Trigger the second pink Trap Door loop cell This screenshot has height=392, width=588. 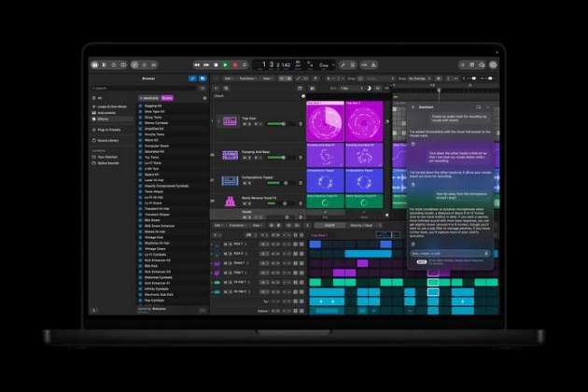click(x=364, y=121)
